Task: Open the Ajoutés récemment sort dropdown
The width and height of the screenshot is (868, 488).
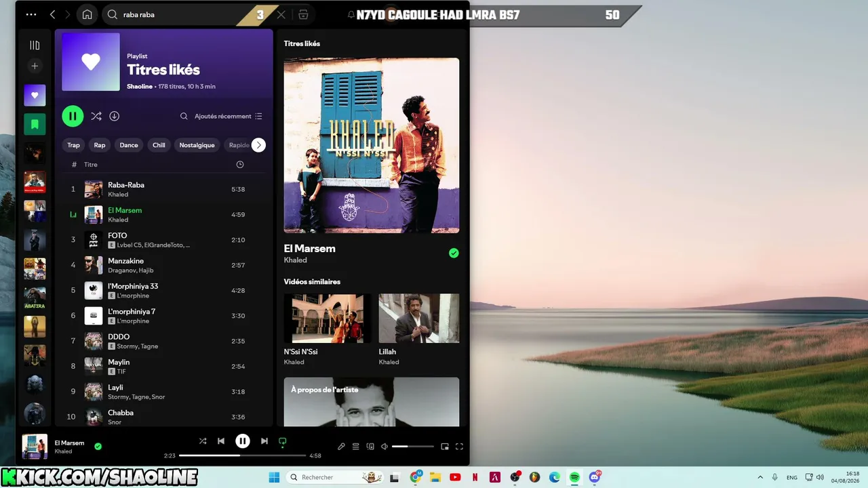Action: [229, 116]
